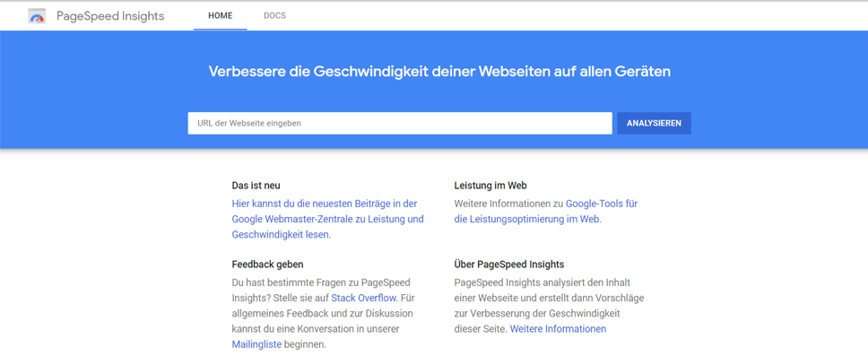Image resolution: width=868 pixels, height=356 pixels.
Task: Open the Google Webmaster-Zentrale posts link
Action: tap(327, 219)
